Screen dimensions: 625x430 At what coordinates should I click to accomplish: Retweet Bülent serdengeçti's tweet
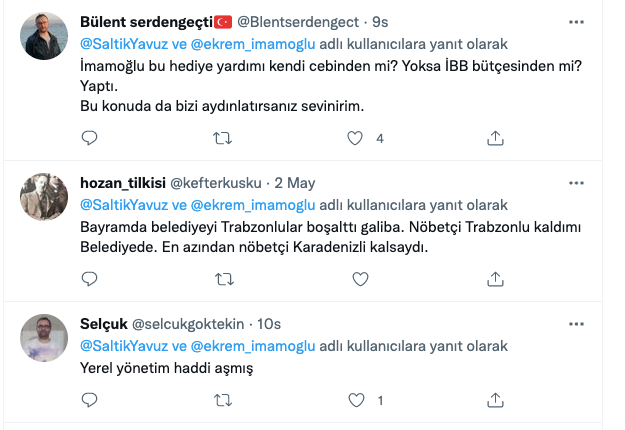tap(222, 138)
